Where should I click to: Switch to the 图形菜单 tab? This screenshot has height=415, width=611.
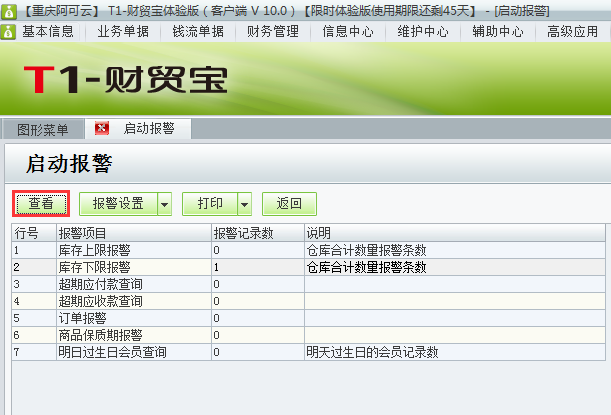click(43, 129)
